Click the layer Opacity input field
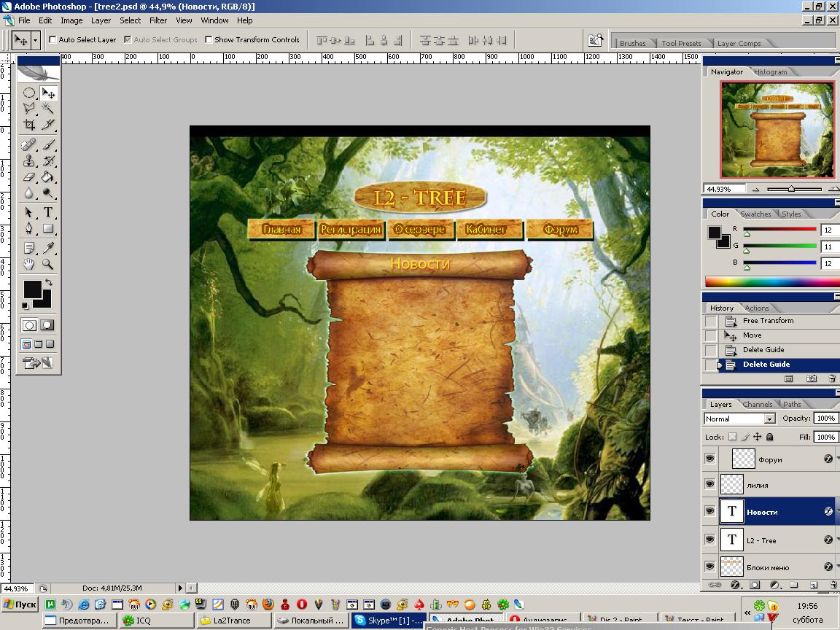840x630 pixels. click(x=825, y=419)
